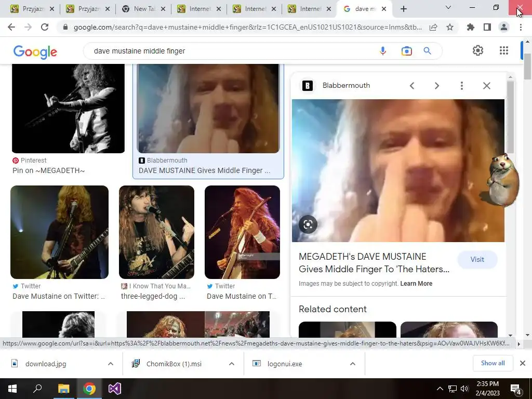Expand options for ChomikBox (1).msi

tap(232, 364)
